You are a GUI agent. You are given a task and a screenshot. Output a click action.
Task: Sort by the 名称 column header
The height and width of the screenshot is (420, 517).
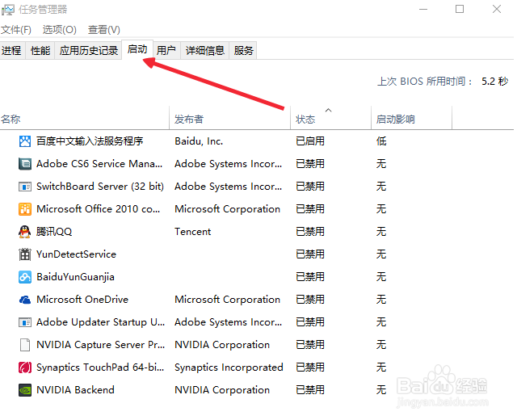tap(84, 119)
